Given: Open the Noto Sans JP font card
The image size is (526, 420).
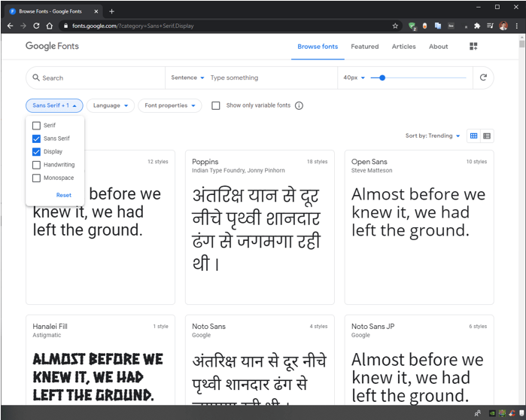Looking at the screenshot, I should point(419,359).
